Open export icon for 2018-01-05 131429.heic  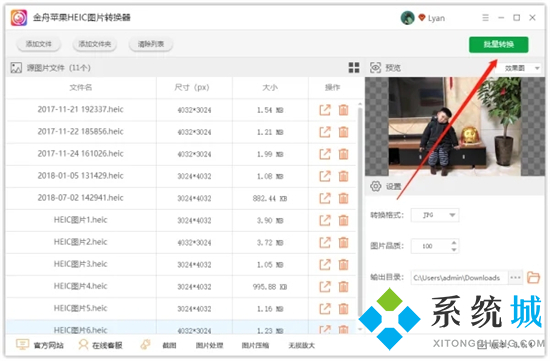point(325,176)
